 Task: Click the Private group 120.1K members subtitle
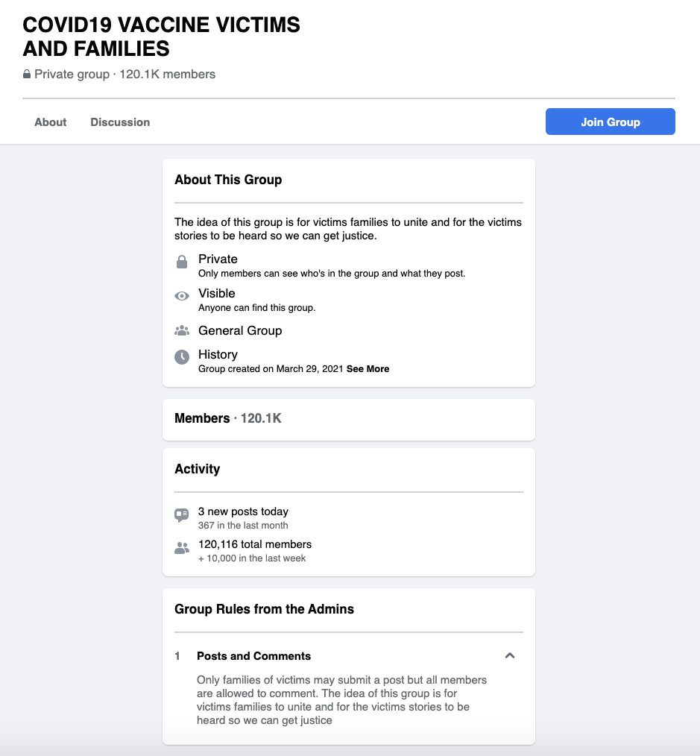point(124,75)
